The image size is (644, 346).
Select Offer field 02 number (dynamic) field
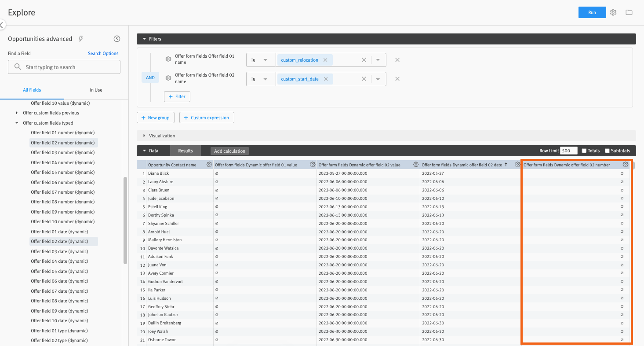(63, 143)
